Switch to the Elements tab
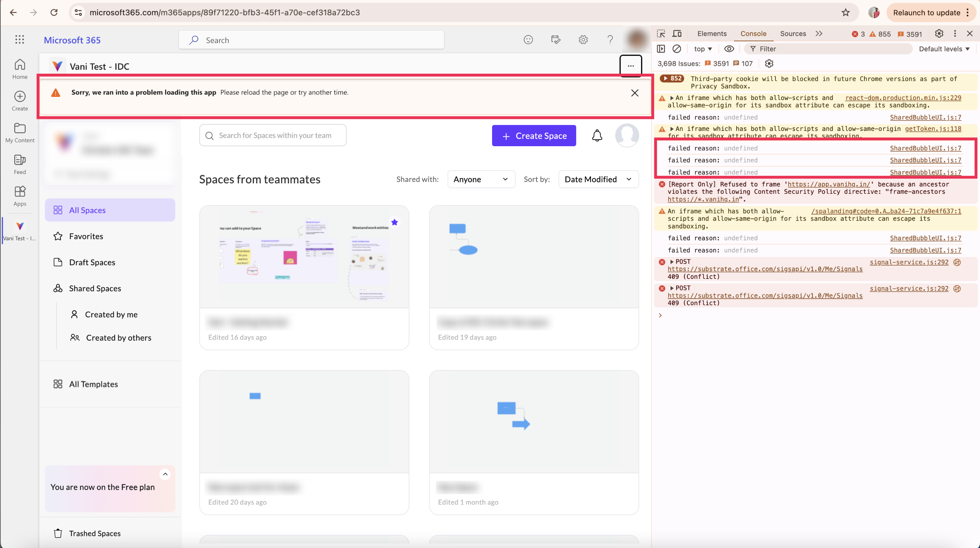Viewport: 980px width, 548px height. pos(712,33)
